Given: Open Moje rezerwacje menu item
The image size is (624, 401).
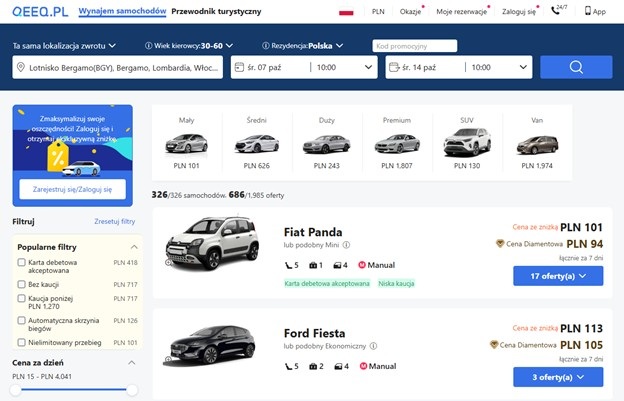Looking at the screenshot, I should [462, 12].
